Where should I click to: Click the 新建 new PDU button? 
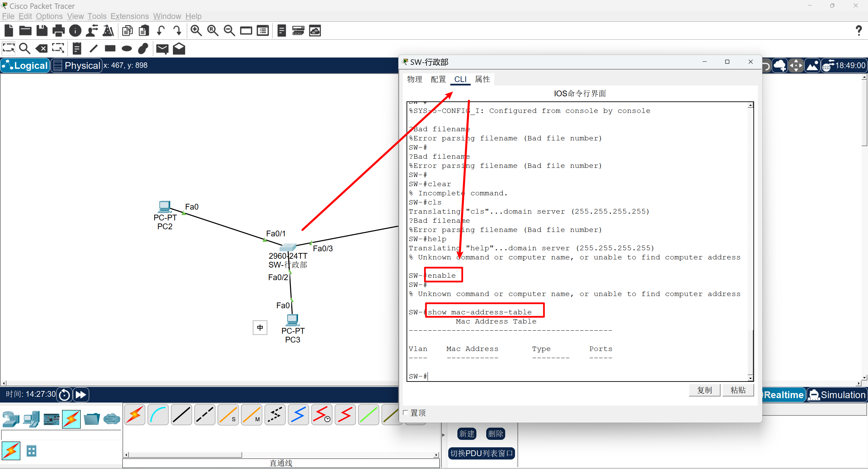(x=467, y=434)
